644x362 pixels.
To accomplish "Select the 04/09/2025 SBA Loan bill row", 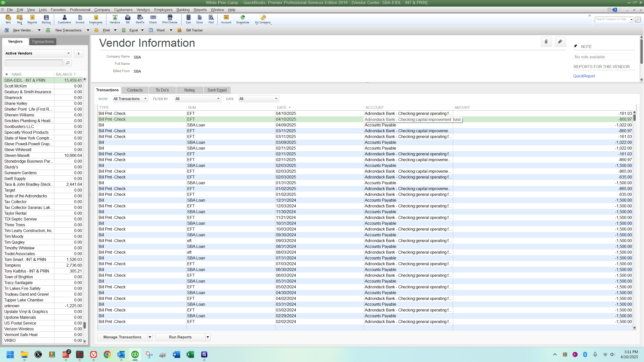I will [365, 125].
